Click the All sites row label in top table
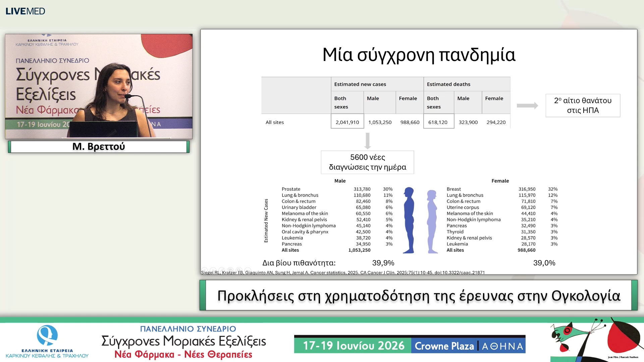Screen dimensions: 644x362 tap(275, 122)
